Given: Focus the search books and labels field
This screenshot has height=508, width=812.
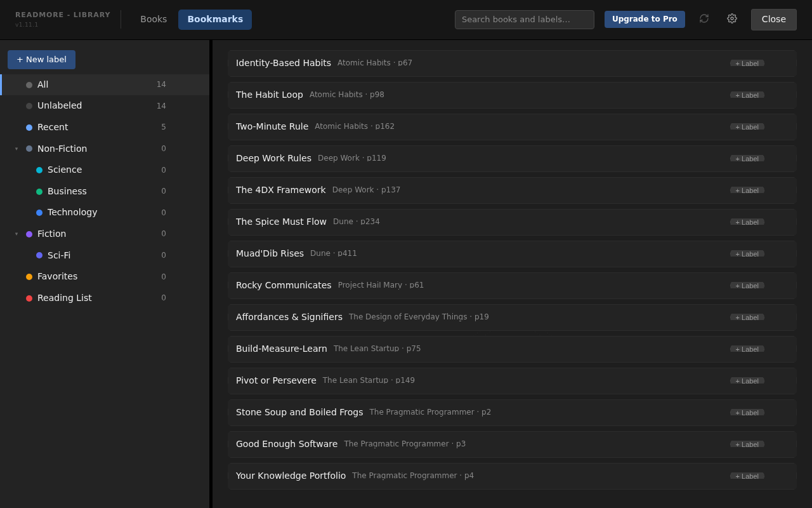Looking at the screenshot, I should point(525,20).
